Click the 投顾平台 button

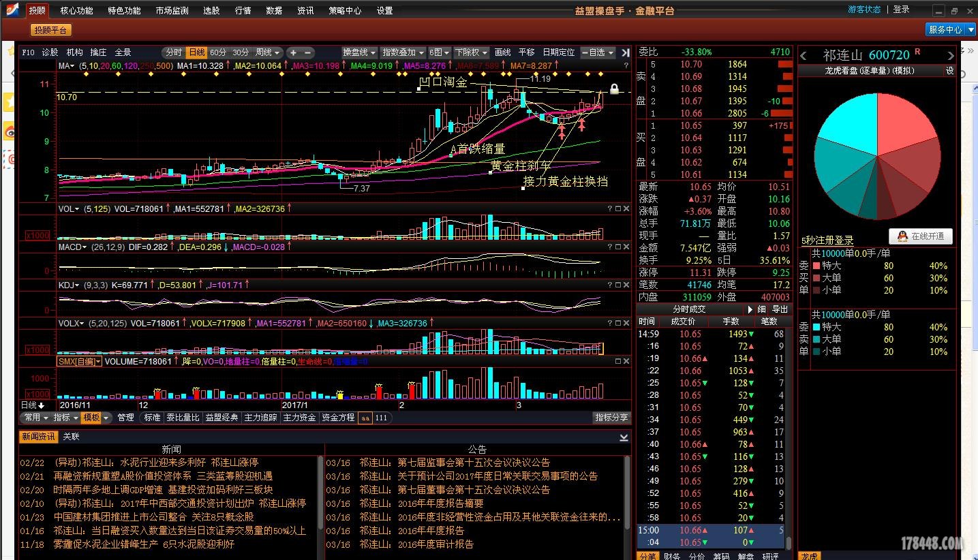point(51,30)
